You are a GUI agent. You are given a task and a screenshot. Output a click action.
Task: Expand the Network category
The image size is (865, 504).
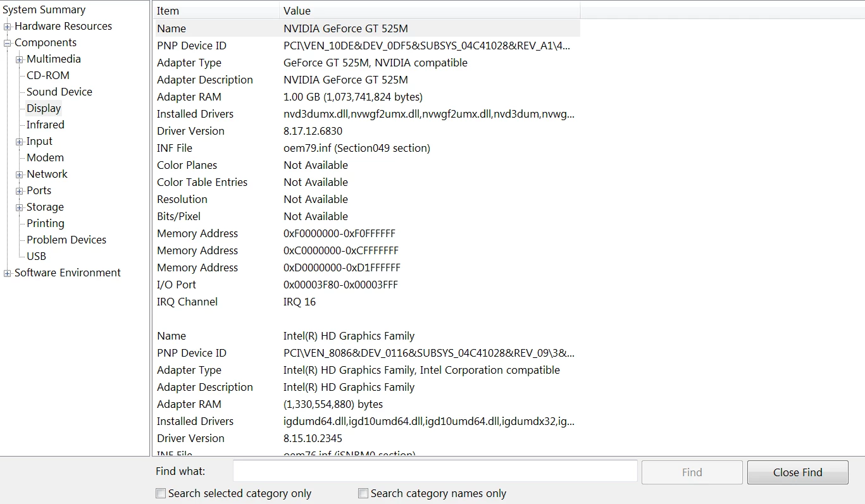[20, 175]
